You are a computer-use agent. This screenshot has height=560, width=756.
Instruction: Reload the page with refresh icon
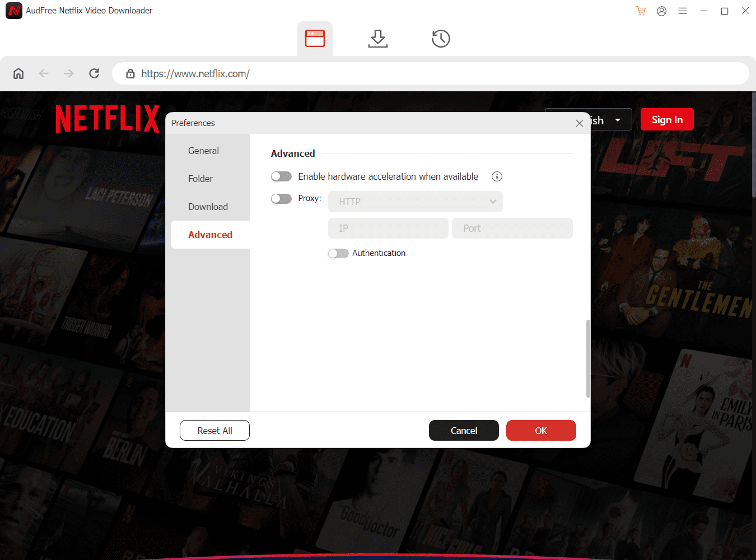tap(94, 73)
